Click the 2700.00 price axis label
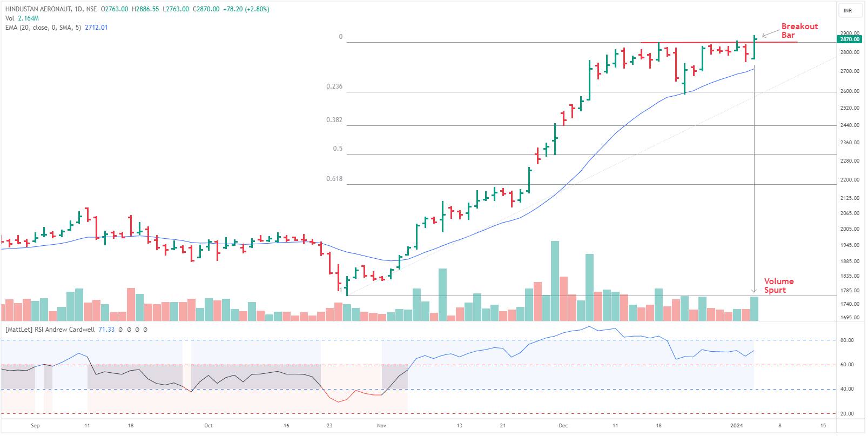The image size is (868, 436). pos(850,71)
